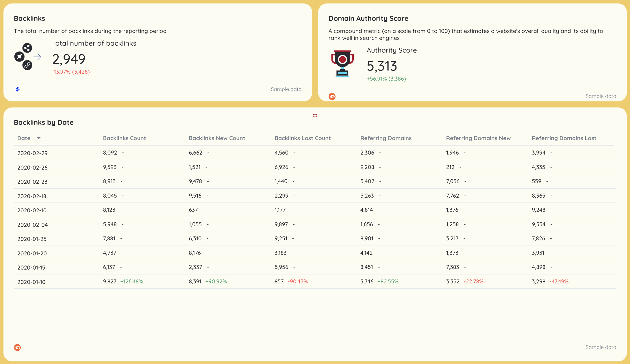Click the chain link icon in Backlinks graphic

[x=27, y=65]
